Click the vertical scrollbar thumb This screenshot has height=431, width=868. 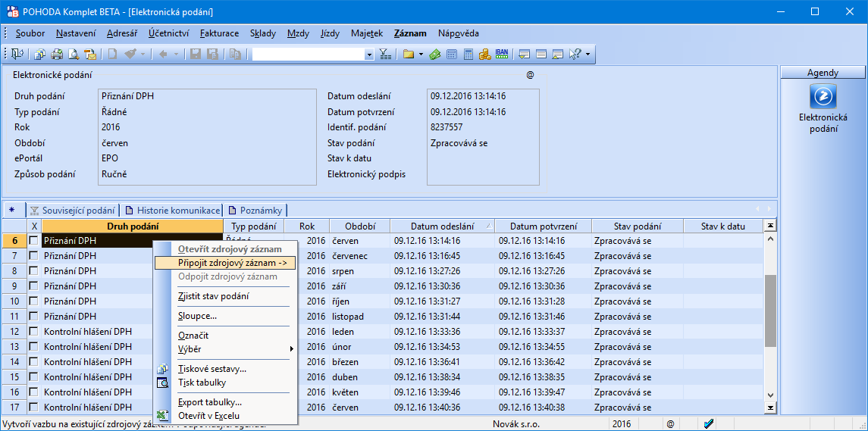tap(770, 311)
